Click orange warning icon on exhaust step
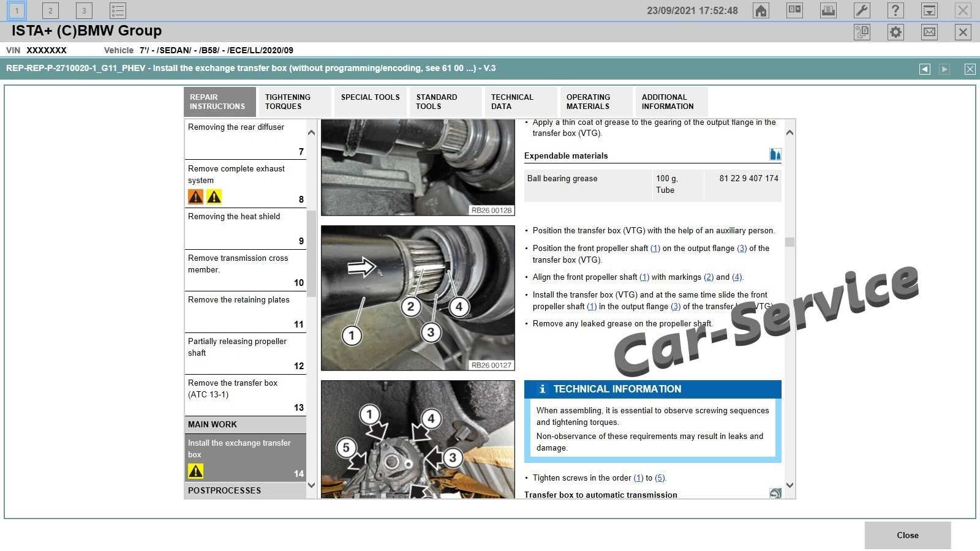 click(x=195, y=197)
